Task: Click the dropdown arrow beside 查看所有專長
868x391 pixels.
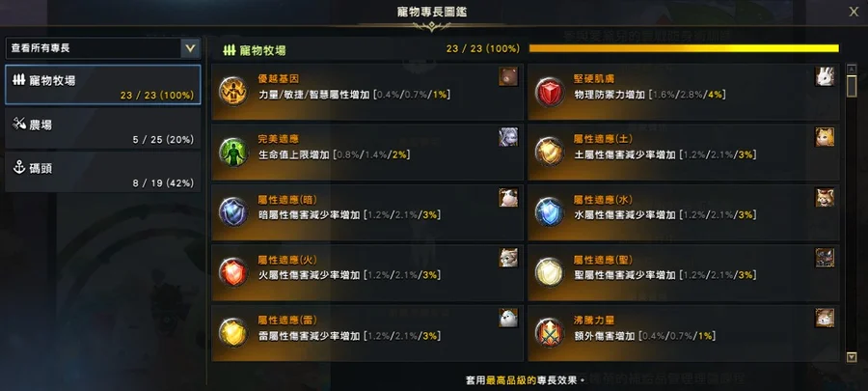Action: (x=190, y=48)
